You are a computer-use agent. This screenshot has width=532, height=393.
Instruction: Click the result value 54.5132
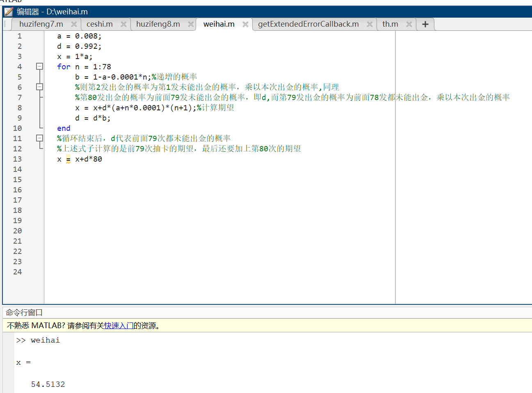[x=48, y=384]
